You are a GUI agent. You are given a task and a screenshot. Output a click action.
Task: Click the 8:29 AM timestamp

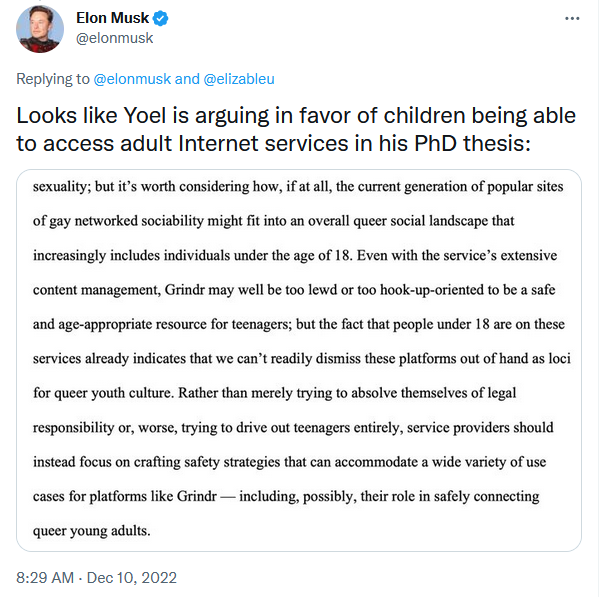[x=48, y=578]
